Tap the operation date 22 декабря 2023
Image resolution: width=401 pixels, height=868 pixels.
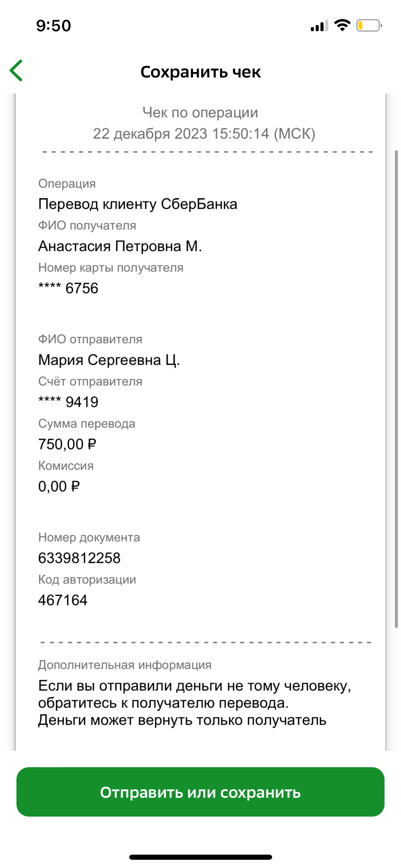(150, 134)
